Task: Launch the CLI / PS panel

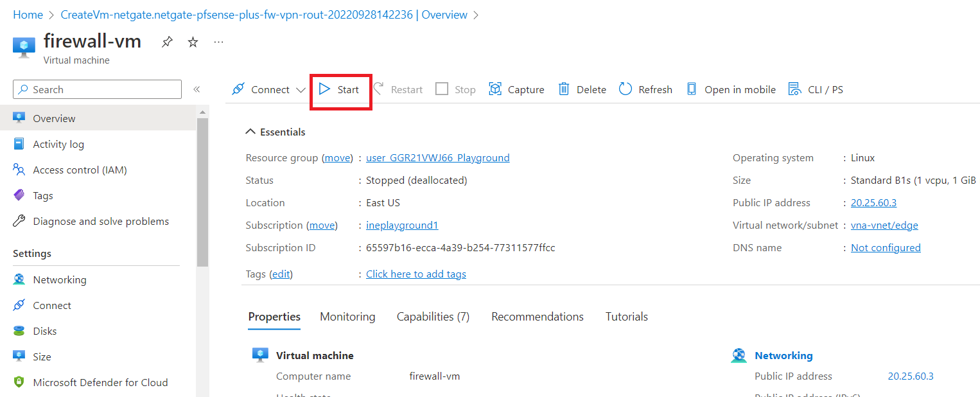Action: pos(816,90)
